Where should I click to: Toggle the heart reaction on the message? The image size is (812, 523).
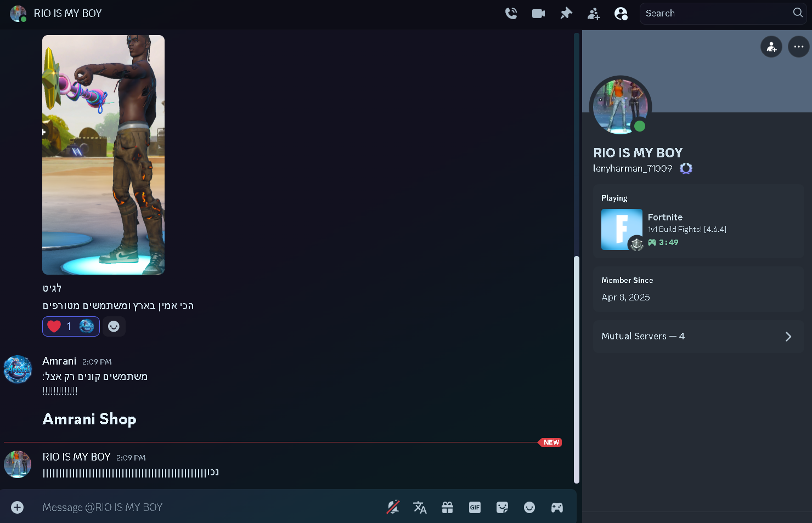point(71,326)
